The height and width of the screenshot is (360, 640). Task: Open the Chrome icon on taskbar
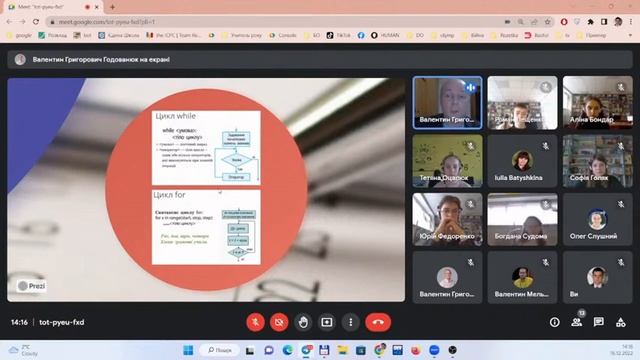(379, 350)
